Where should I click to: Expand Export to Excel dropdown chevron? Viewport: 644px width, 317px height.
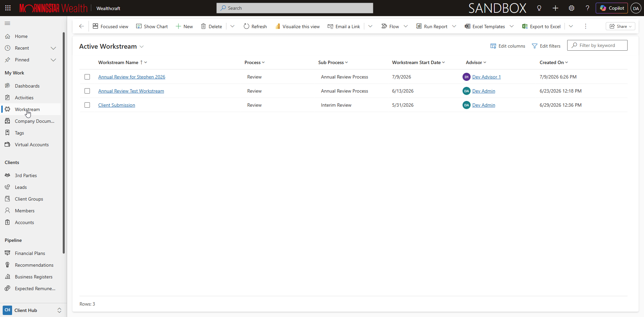(x=571, y=26)
